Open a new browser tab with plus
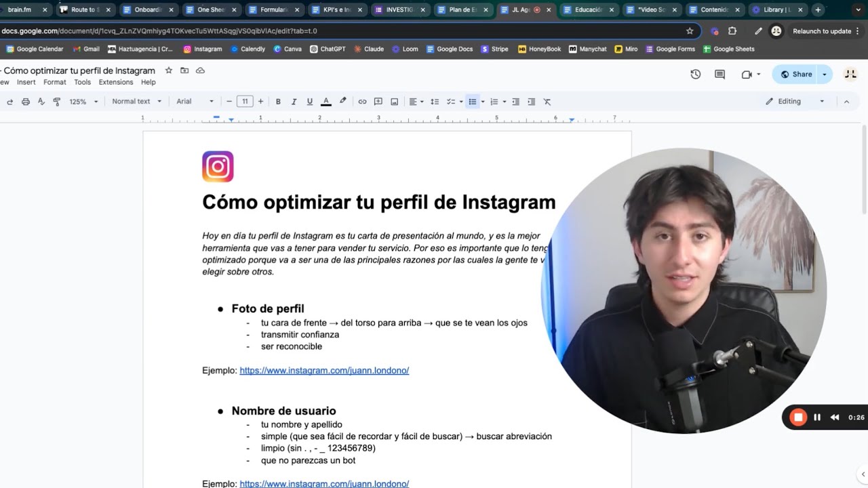Screen dimensions: 868x488 pyautogui.click(x=818, y=9)
